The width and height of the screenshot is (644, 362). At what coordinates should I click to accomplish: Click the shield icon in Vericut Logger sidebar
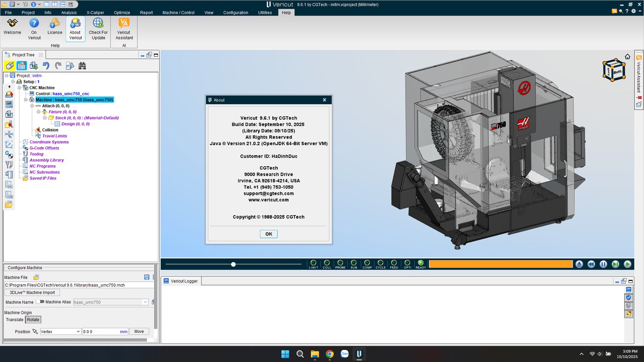(629, 298)
